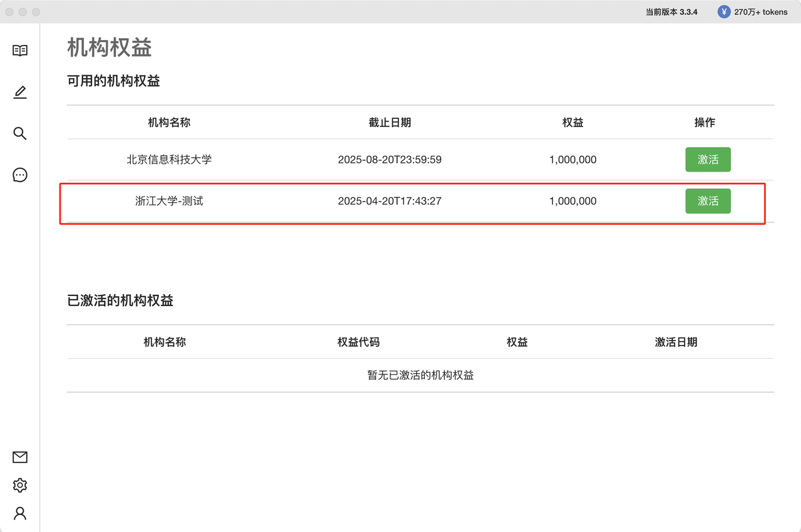
Task: Click the 操作 column header
Action: pos(705,123)
